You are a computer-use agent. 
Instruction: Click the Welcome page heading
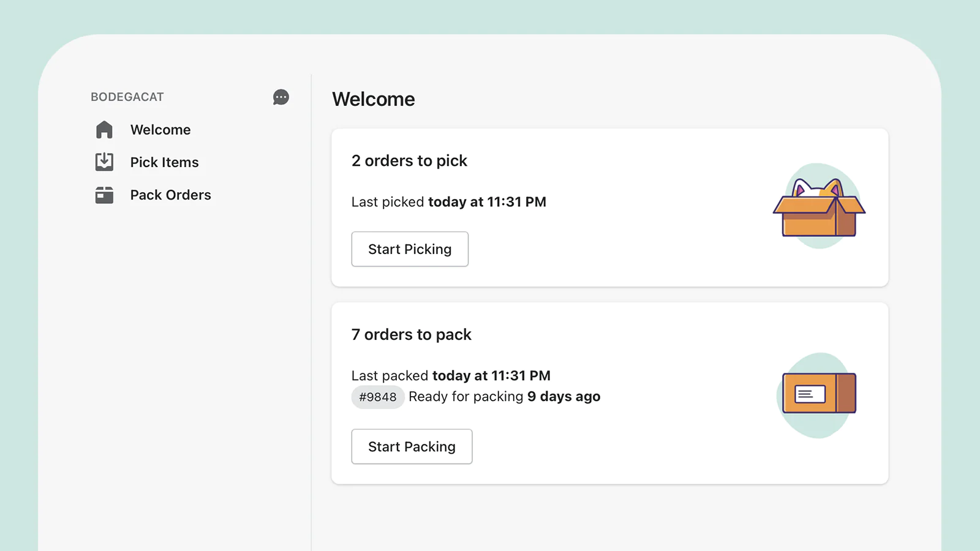374,99
